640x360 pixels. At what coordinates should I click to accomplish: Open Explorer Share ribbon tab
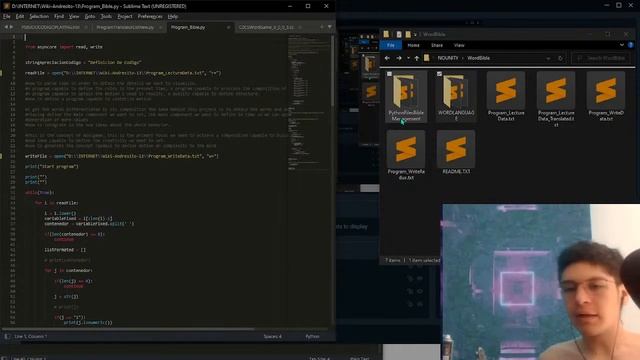(x=437, y=45)
